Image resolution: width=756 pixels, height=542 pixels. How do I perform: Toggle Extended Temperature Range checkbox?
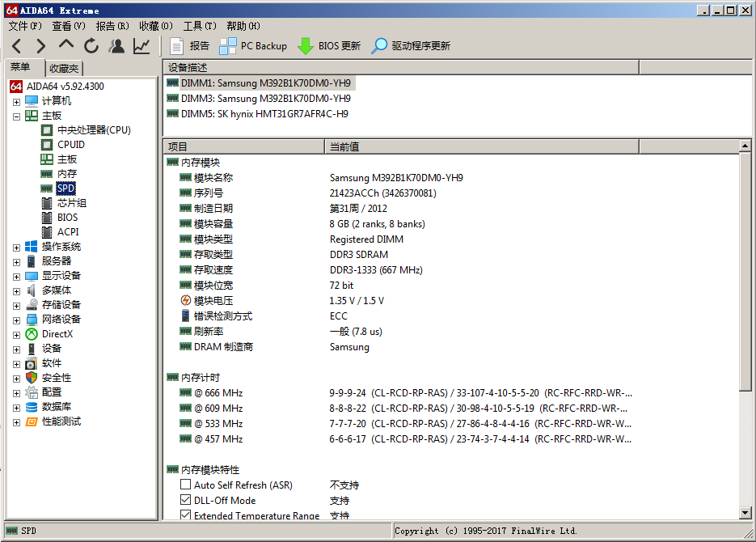[186, 514]
